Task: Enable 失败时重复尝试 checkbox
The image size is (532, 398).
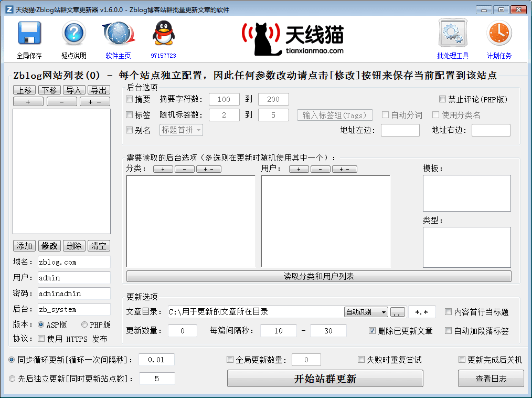Action: pos(361,360)
